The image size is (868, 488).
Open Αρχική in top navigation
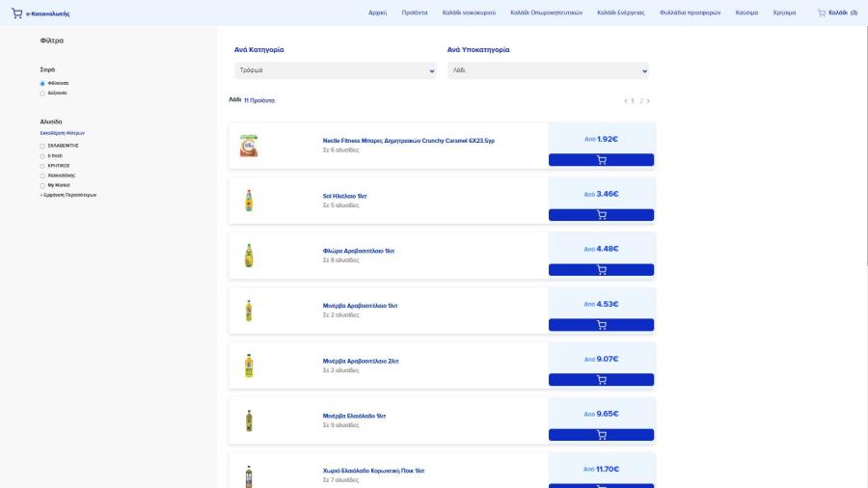click(377, 13)
